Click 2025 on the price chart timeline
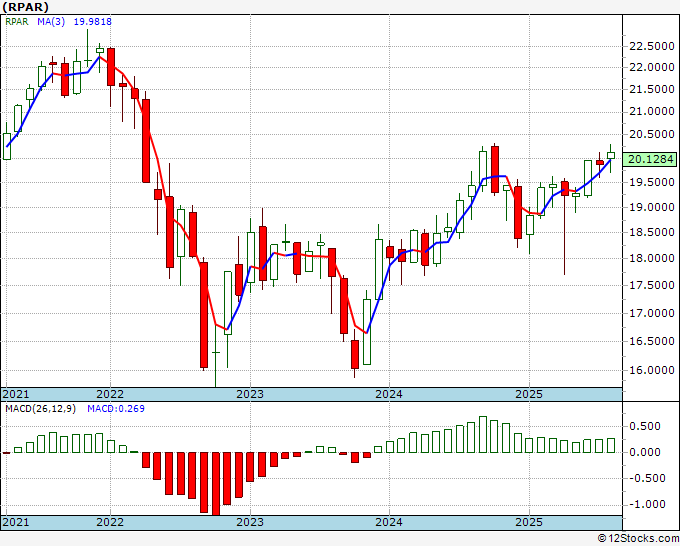The width and height of the screenshot is (680, 546). coord(529,394)
